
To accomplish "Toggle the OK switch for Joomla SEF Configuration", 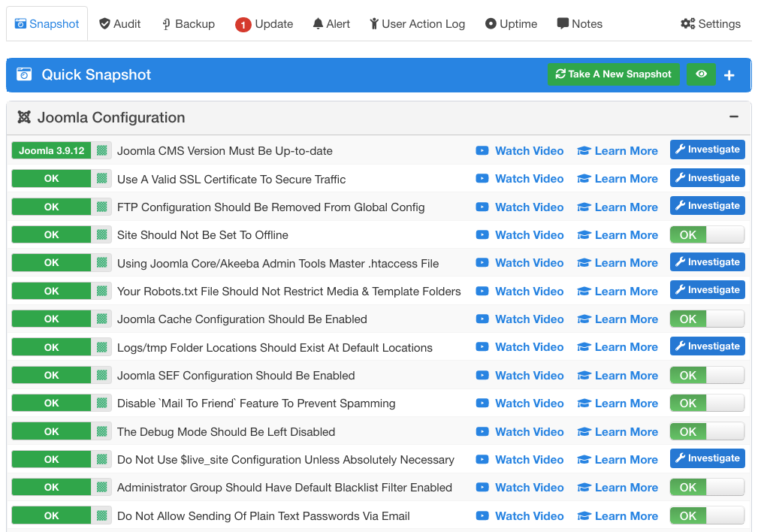I will click(706, 376).
